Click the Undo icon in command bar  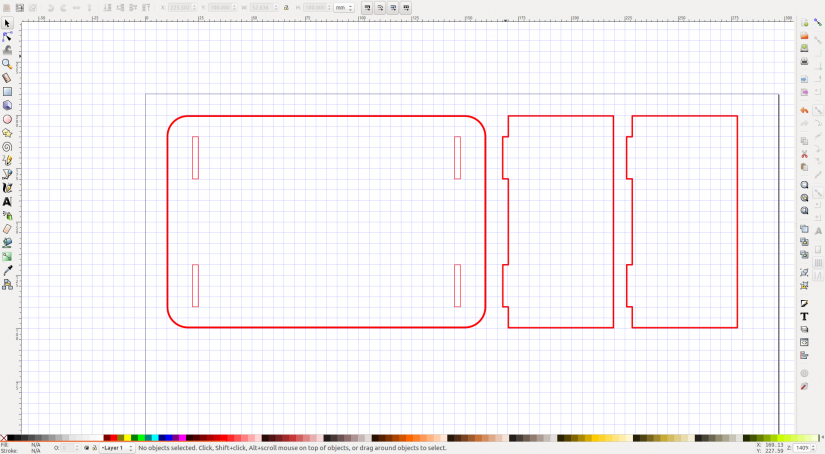[x=804, y=110]
